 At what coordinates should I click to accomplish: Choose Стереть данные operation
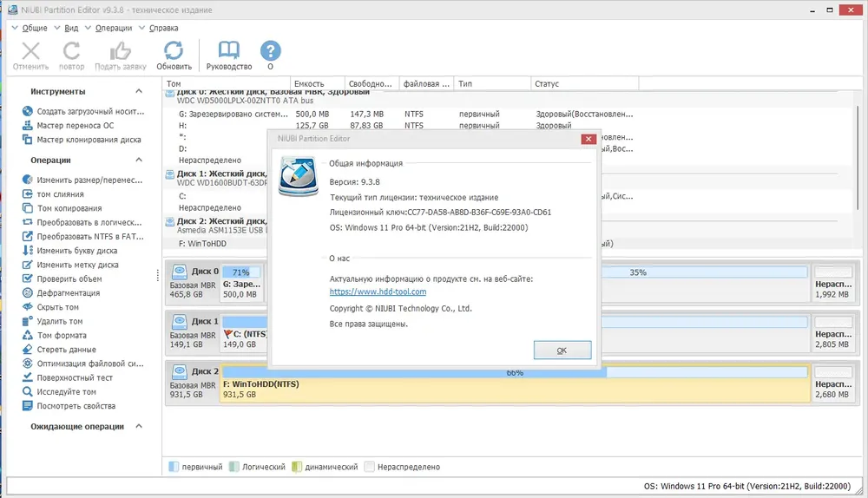(60, 349)
